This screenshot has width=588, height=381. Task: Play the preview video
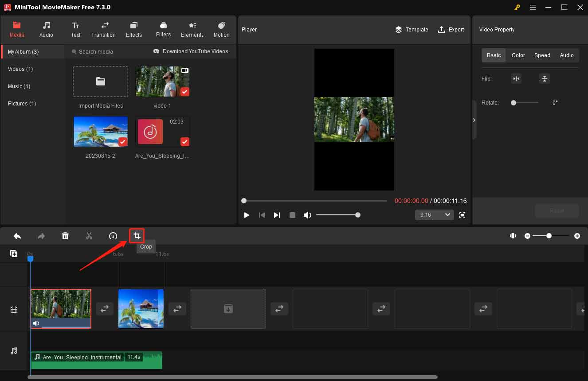(247, 215)
